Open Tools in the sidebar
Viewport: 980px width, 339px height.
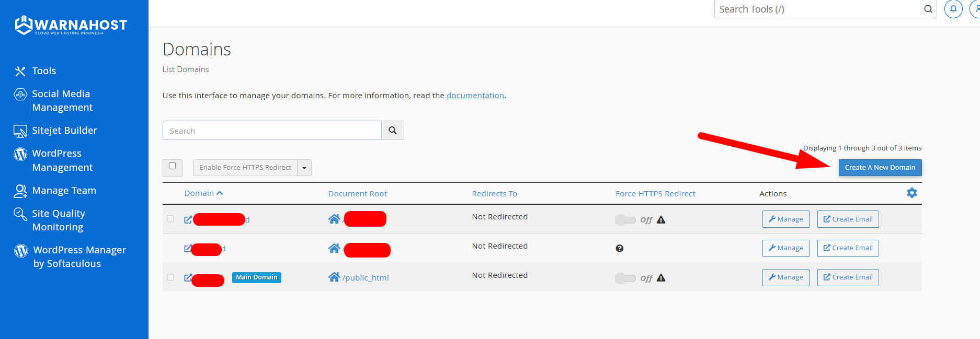(44, 71)
